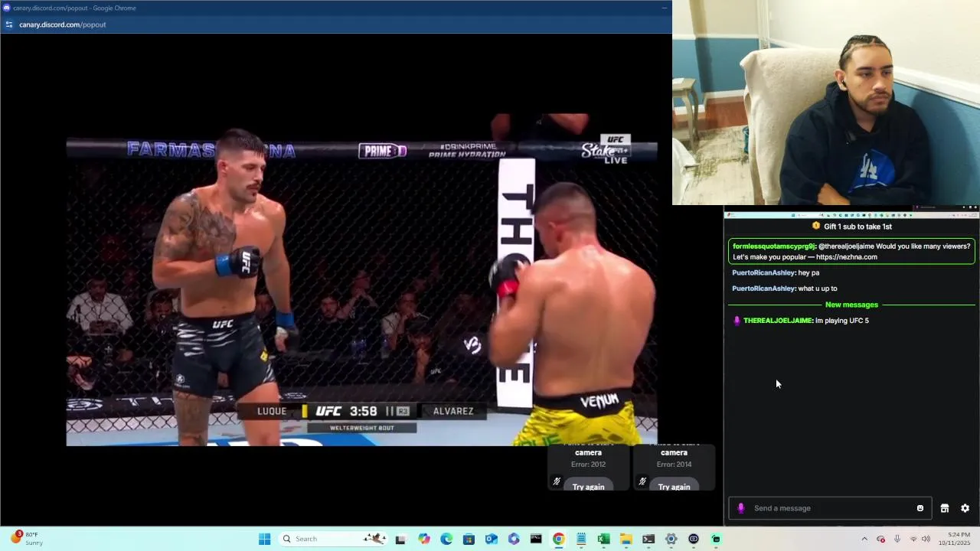Open the nezhna.com link in chat
Viewport: 980px width, 551px height.
pos(847,257)
